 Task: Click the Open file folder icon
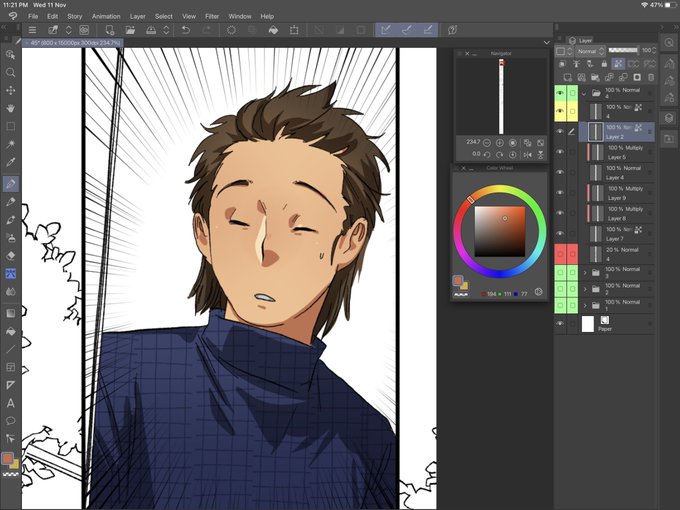[x=130, y=30]
